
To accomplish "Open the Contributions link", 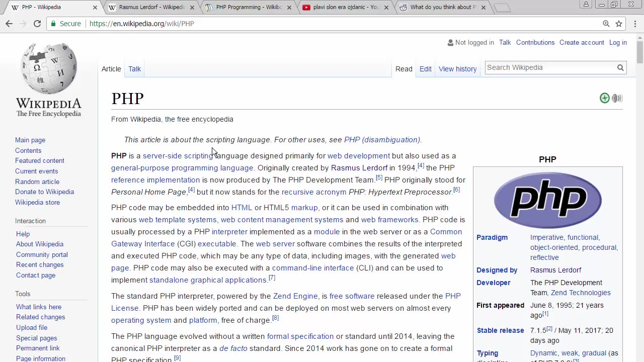I will tap(535, 43).
